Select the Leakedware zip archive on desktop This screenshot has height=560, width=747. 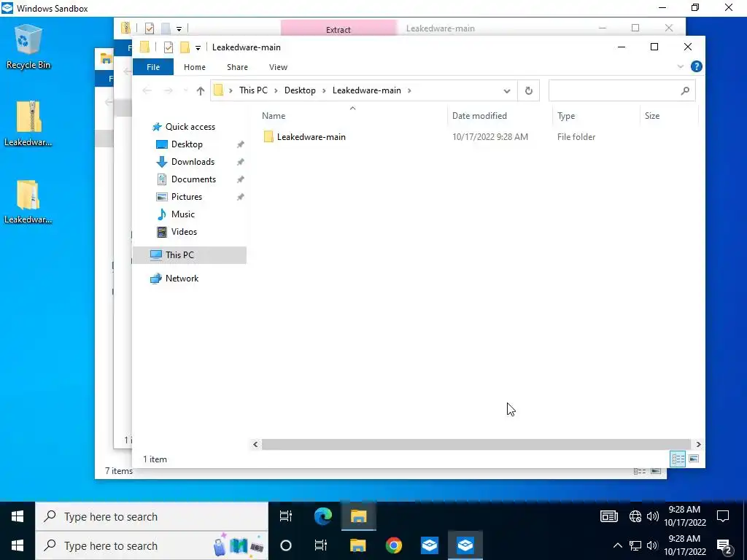(x=28, y=123)
